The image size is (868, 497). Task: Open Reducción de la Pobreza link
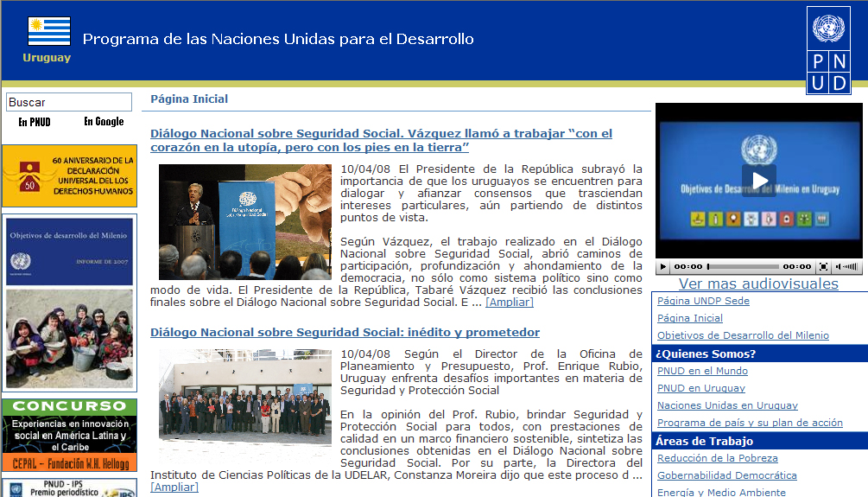[x=717, y=458]
